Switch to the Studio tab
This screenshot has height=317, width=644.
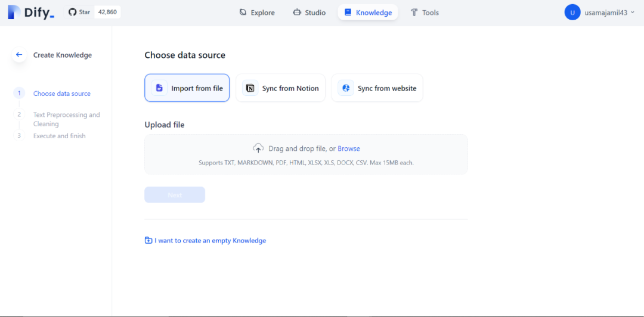click(309, 13)
